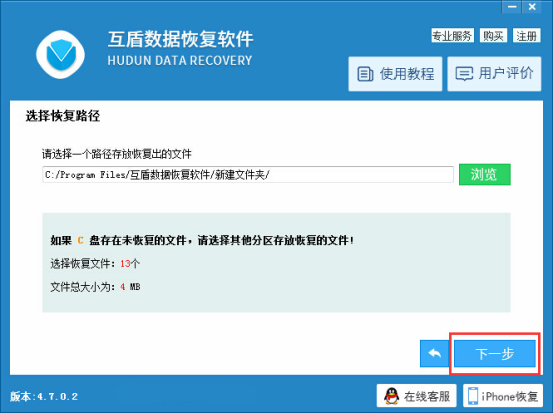
Task: Open the 注册 registration link
Action: click(526, 36)
